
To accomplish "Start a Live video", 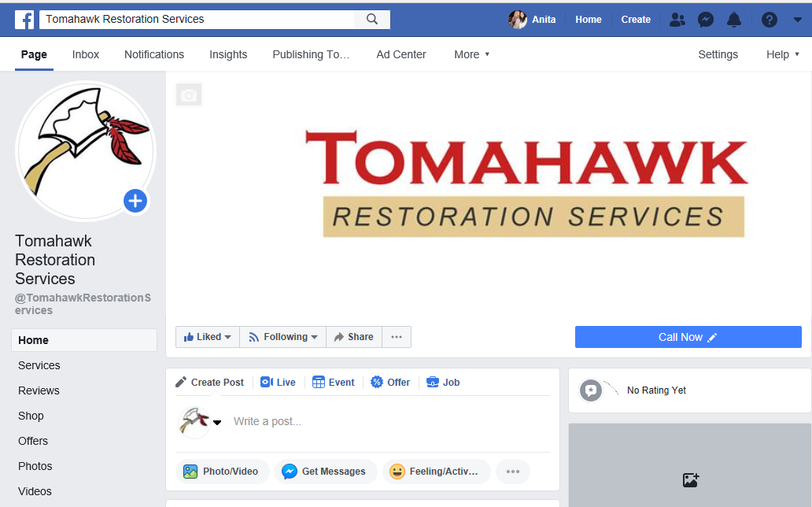I will [x=278, y=383].
